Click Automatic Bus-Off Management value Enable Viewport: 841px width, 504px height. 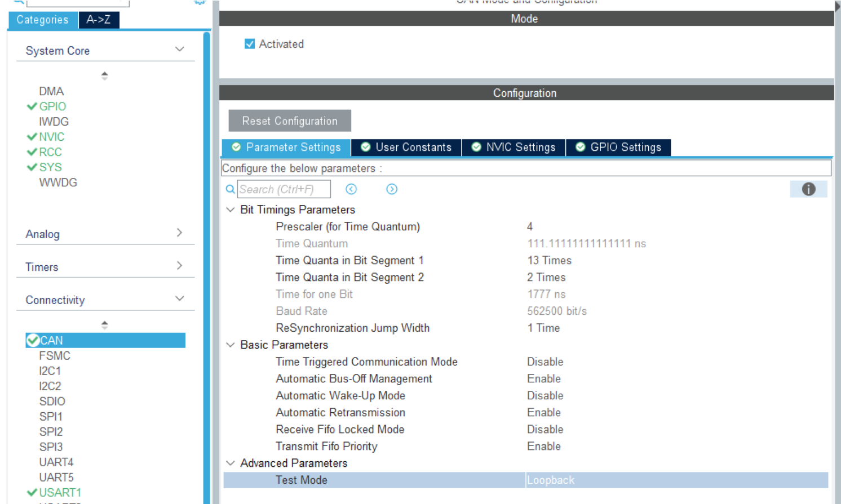point(544,378)
